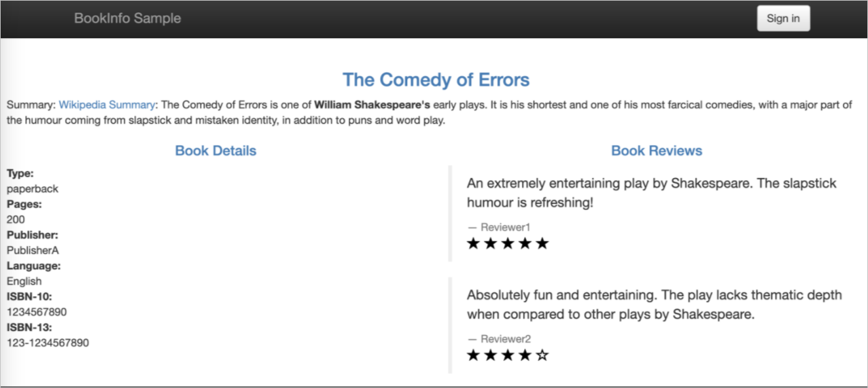Click the fourth filled star of Reviewer2's rating
The height and width of the screenshot is (388, 868).
(x=525, y=355)
